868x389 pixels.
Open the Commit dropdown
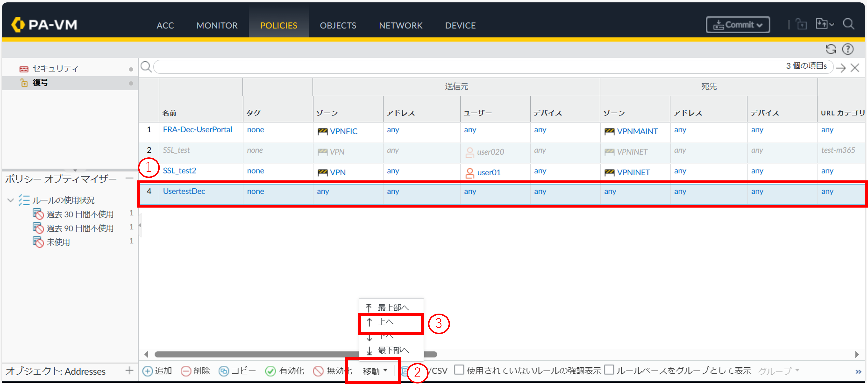pyautogui.click(x=738, y=25)
